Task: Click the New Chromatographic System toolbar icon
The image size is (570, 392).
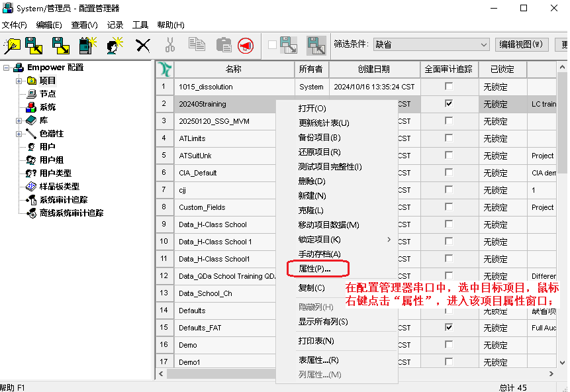Action: pyautogui.click(x=87, y=46)
